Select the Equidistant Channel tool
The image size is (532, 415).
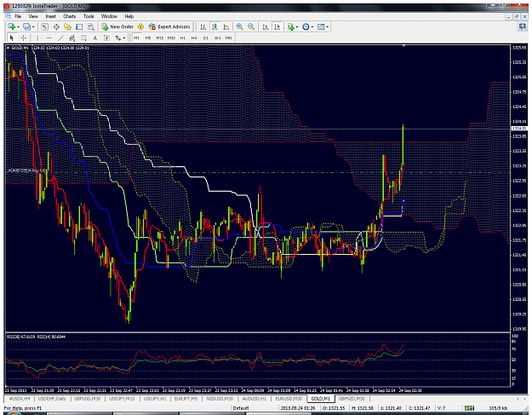coord(72,37)
